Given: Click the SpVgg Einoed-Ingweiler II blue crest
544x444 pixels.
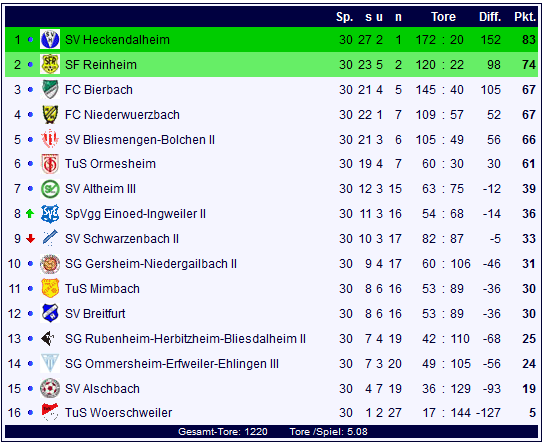Looking at the screenshot, I should tap(50, 214).
